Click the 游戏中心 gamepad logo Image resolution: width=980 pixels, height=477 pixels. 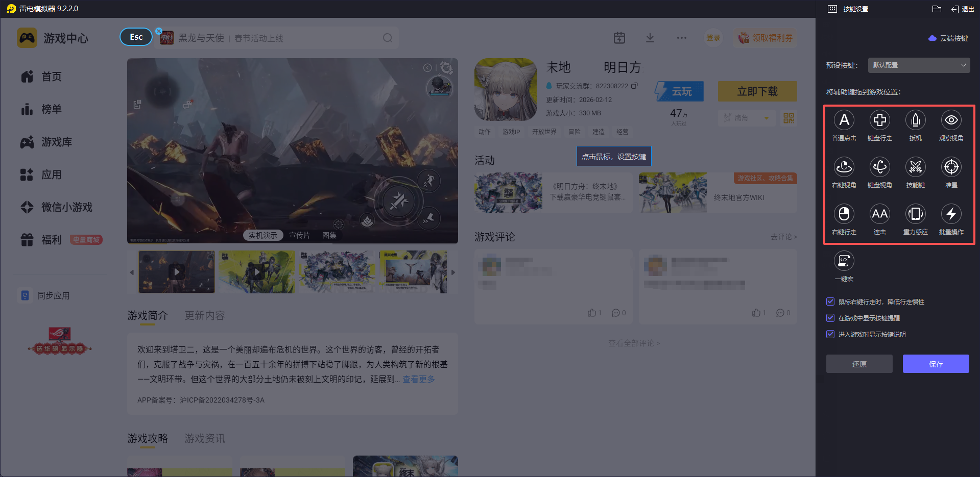tap(27, 38)
